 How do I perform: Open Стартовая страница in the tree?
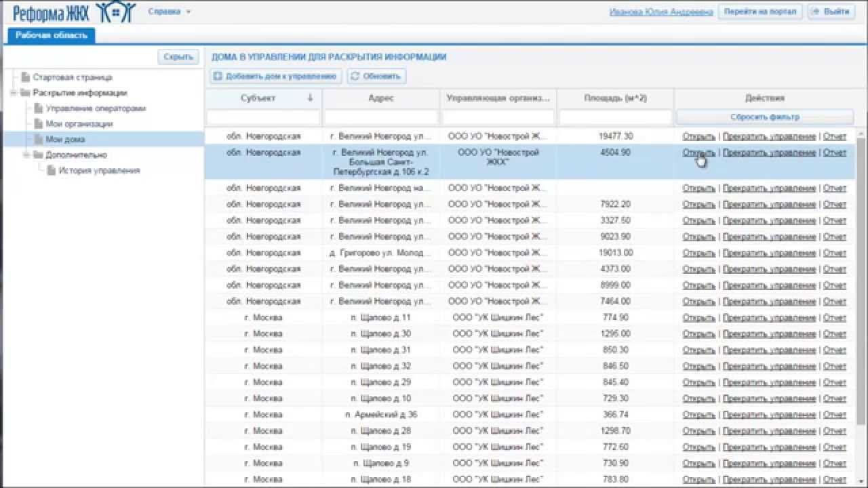point(73,77)
